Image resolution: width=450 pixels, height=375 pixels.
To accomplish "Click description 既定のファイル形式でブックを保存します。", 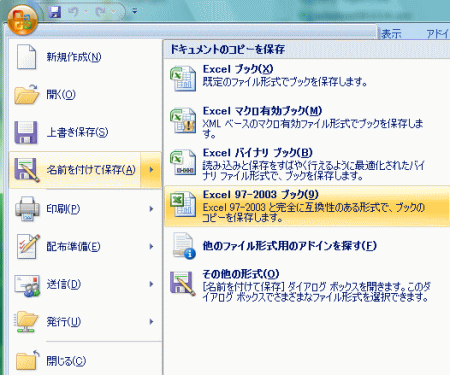I will (285, 82).
